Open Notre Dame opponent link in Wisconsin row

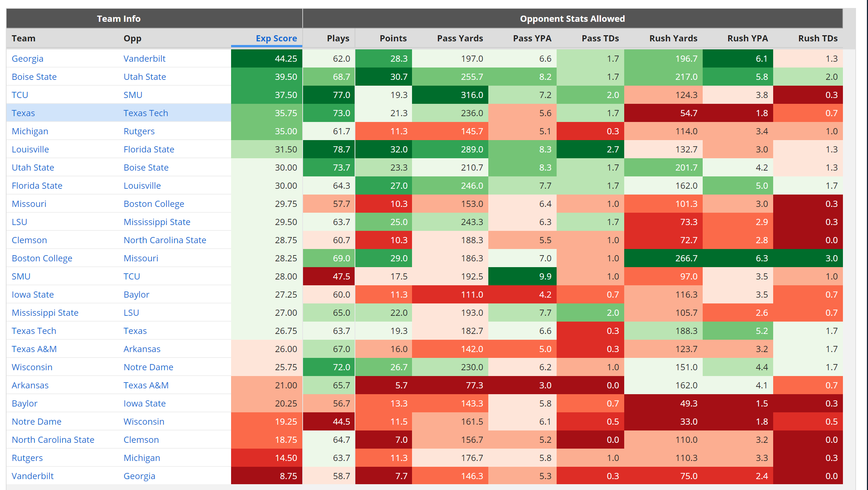tap(148, 367)
